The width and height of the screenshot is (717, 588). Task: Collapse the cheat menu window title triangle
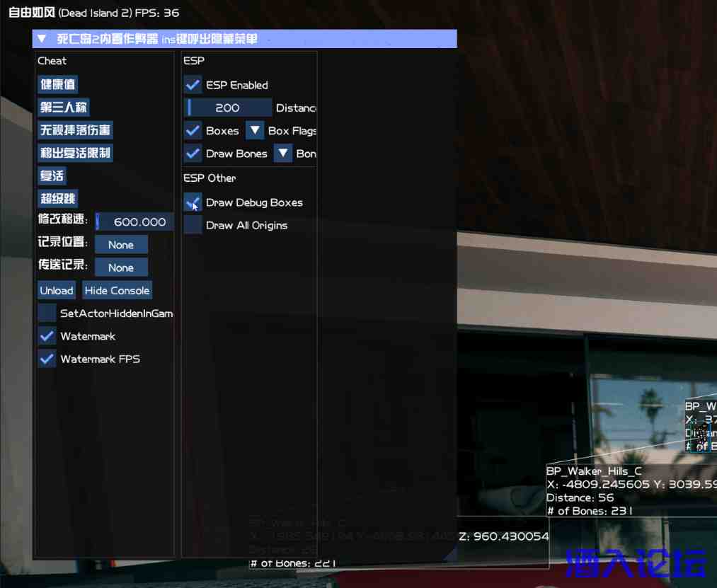pyautogui.click(x=42, y=39)
